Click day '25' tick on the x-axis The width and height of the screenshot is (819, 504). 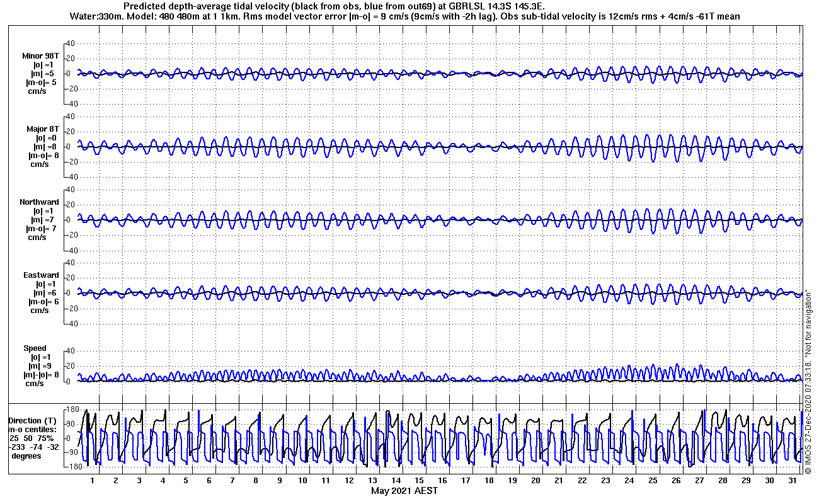coord(652,480)
